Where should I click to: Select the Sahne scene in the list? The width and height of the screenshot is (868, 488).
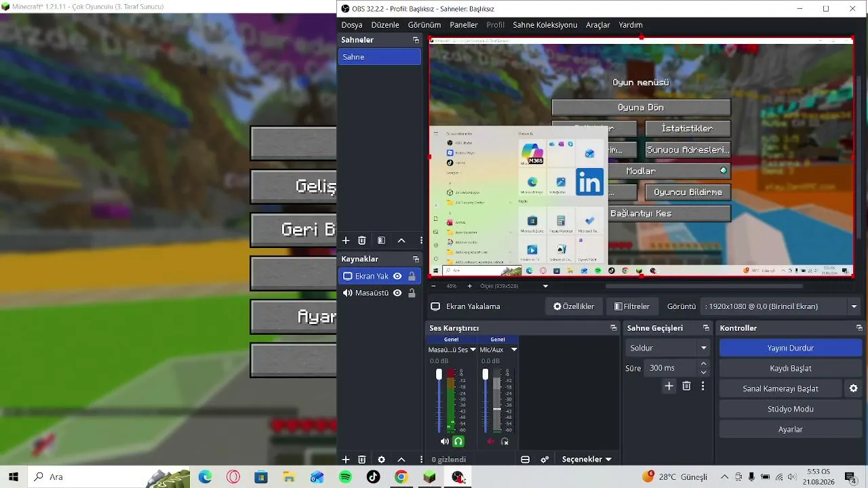(x=380, y=57)
